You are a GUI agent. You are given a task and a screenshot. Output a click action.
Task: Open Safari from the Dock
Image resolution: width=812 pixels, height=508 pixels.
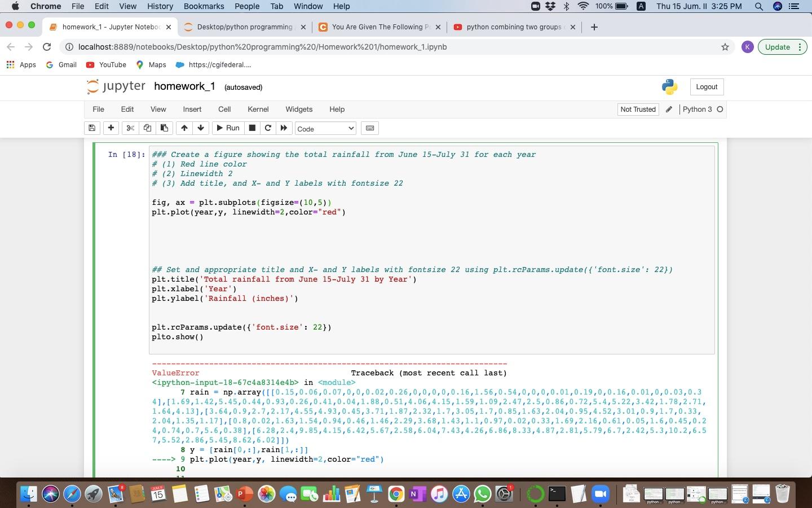coord(72,494)
